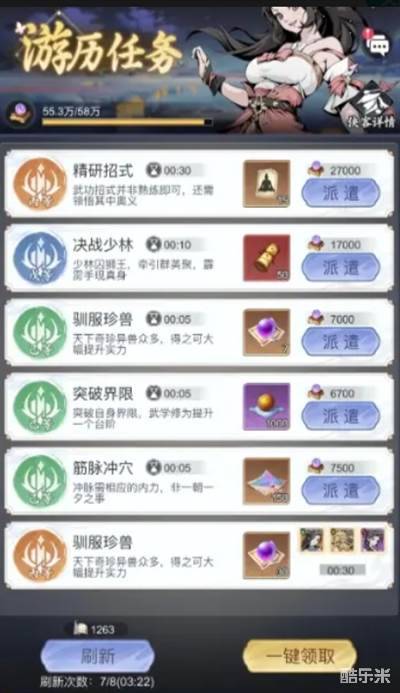Click the 派遣 button for 精研招式
Viewport: 400px width, 693px height.
pyautogui.click(x=341, y=193)
